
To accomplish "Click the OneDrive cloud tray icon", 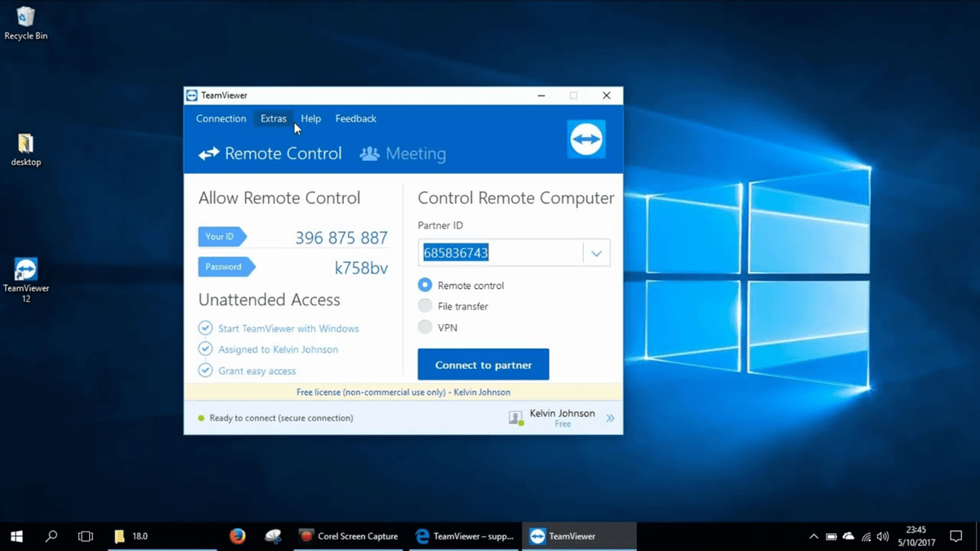I will 849,536.
